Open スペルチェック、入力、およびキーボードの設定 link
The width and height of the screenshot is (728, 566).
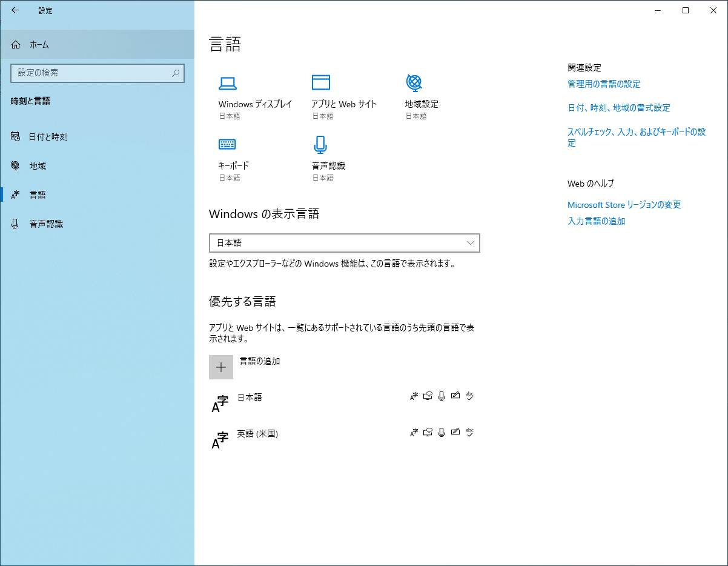pyautogui.click(x=637, y=138)
